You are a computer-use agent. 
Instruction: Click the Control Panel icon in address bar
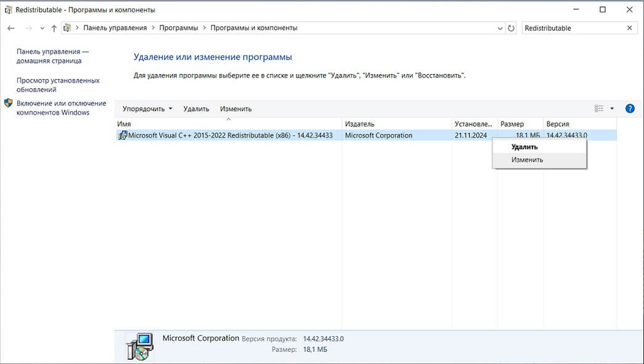67,28
